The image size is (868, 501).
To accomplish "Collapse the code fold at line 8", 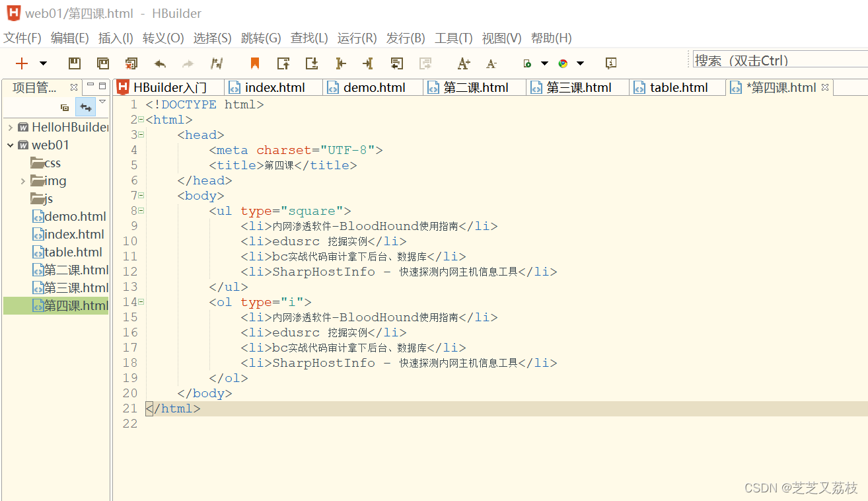I will (x=141, y=211).
